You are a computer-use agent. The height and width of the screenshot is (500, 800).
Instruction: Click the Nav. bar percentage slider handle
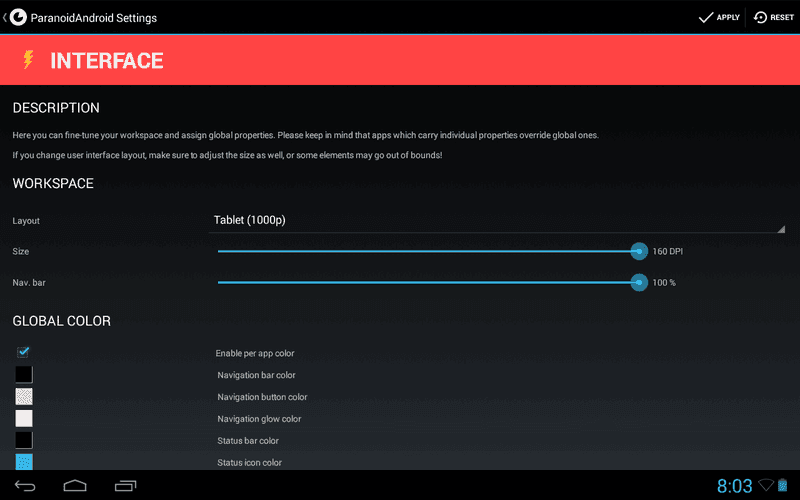point(639,282)
